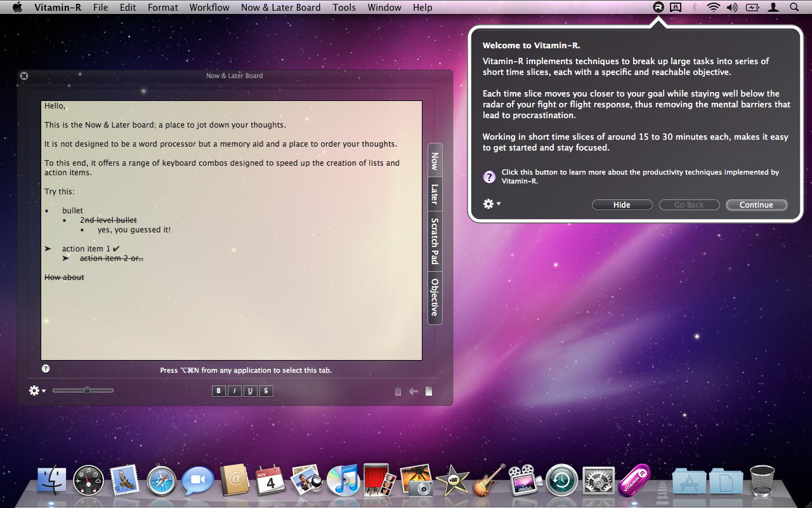Open the gear dropdown below the Now & Later board
This screenshot has height=508, width=812.
tap(37, 391)
